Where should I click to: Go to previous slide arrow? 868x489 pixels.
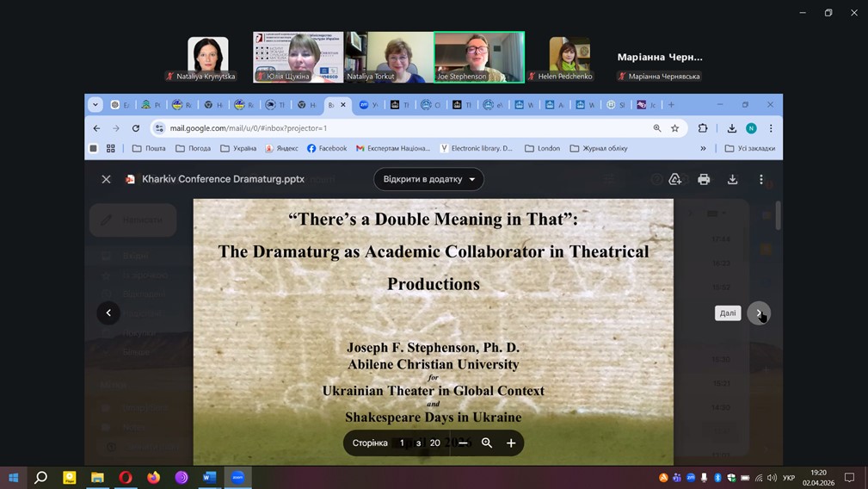point(108,313)
